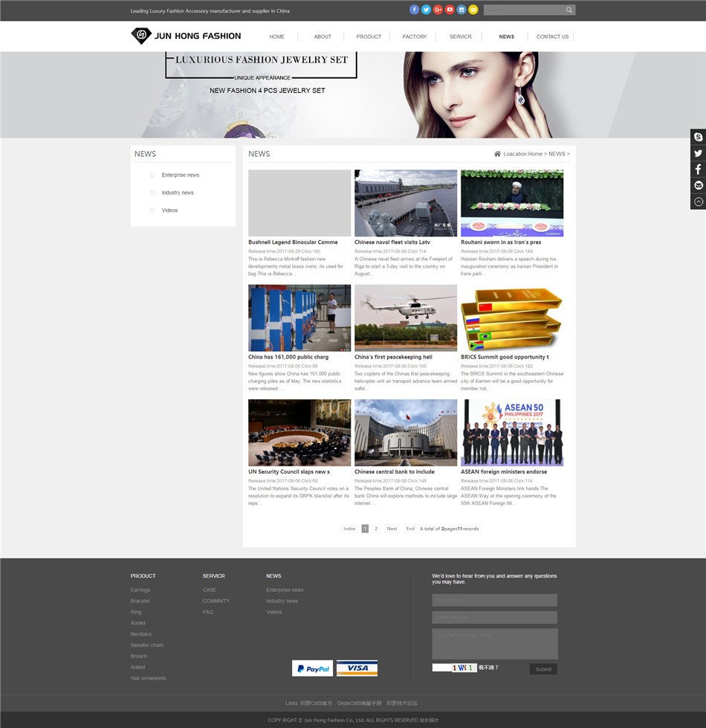Open the PRODUCT menu item
The width and height of the screenshot is (706, 728).
(369, 36)
